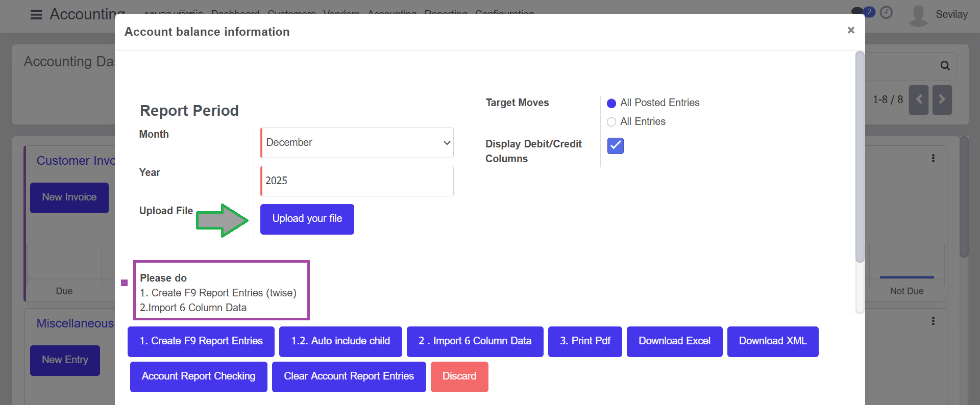
Task: Click the red Discard button
Action: [x=459, y=376]
